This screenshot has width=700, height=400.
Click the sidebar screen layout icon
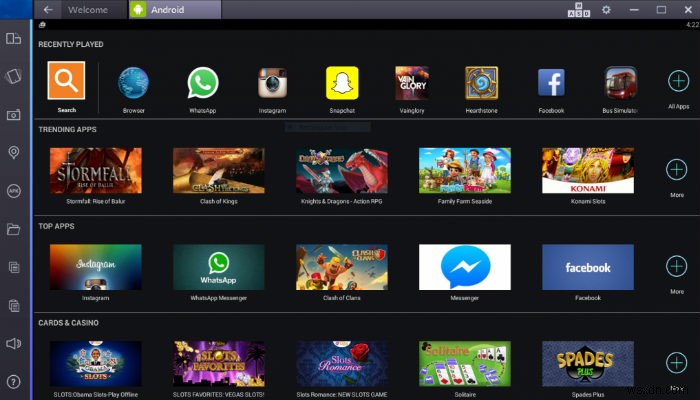(x=13, y=38)
